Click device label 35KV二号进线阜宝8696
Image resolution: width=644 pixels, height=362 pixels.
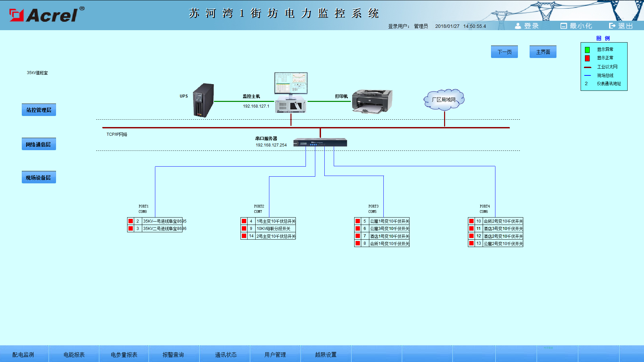165,229
